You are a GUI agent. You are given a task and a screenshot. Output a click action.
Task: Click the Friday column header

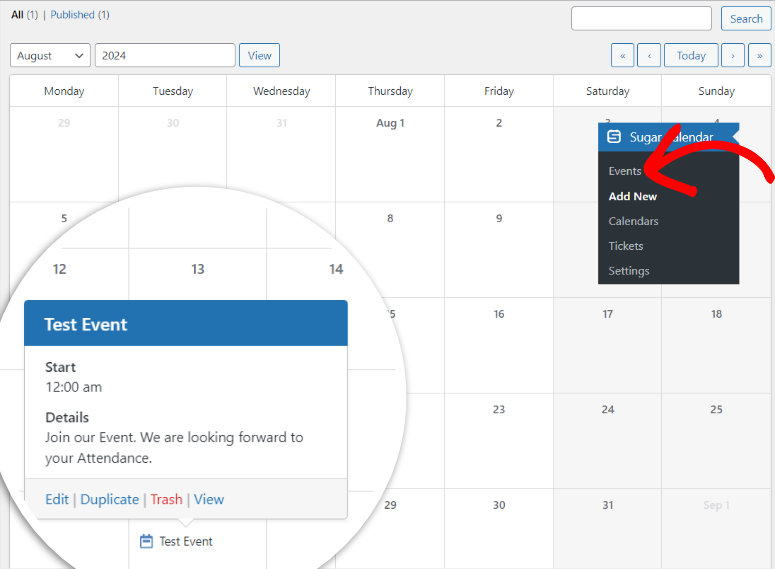499,91
